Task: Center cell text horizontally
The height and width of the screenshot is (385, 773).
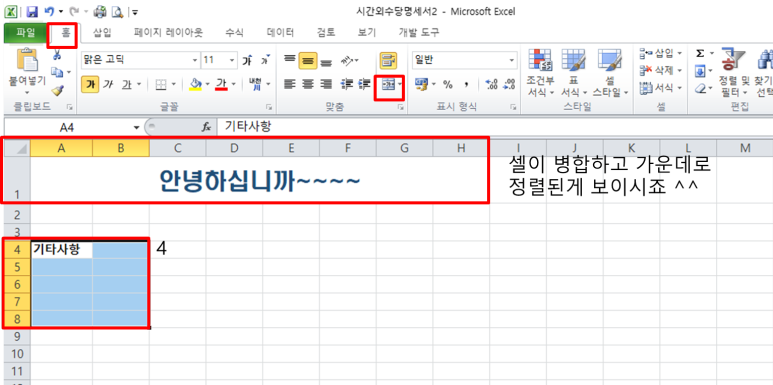Action: tap(308, 84)
